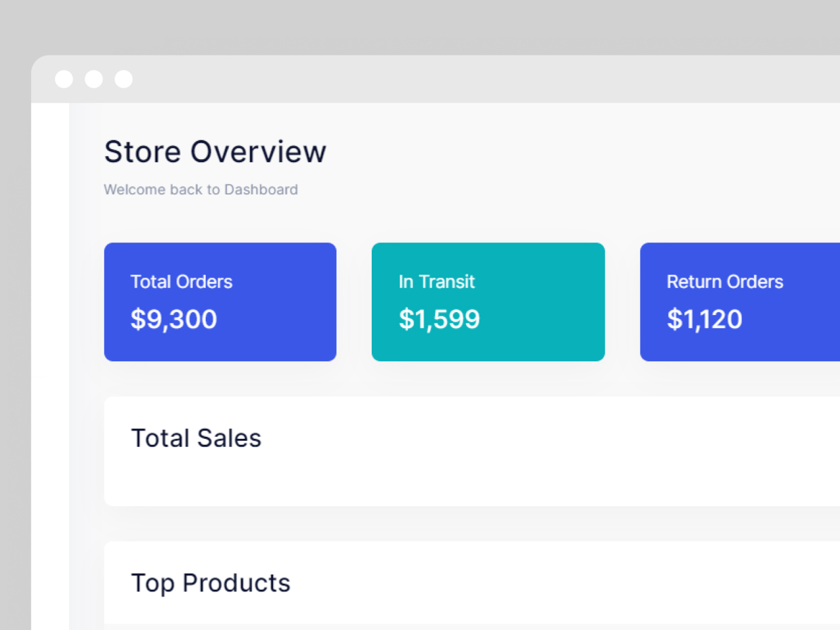Click the Total Orders card
840x630 pixels.
(x=220, y=302)
